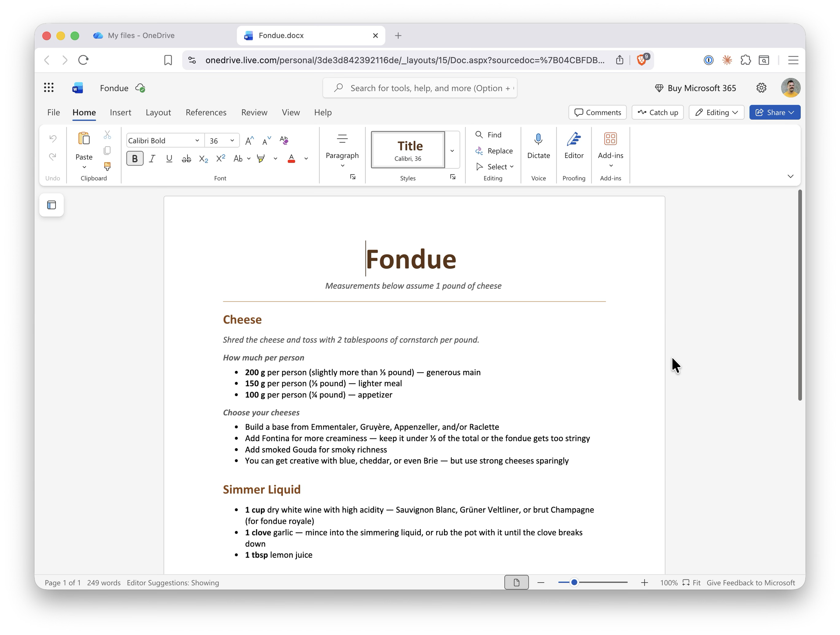Decrease font size with shrink icon
Viewport: 840px width, 635px height.
266,140
